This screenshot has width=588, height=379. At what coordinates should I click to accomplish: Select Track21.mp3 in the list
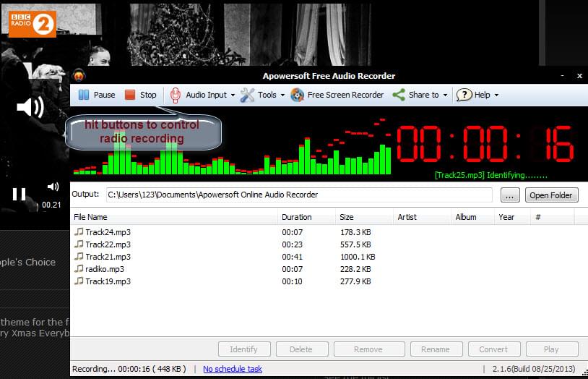click(x=108, y=257)
